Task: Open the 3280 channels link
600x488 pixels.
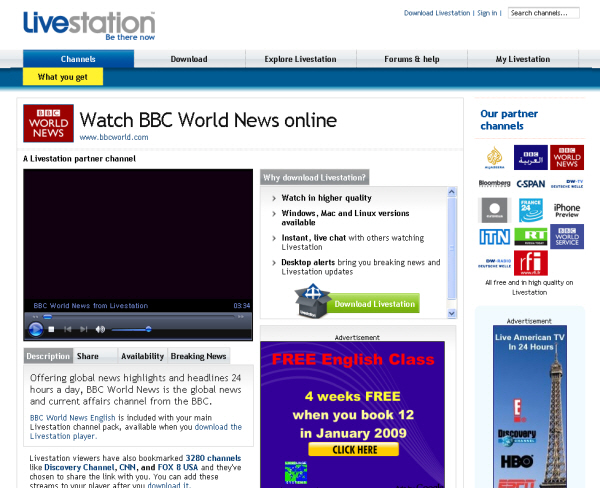Action: tap(213, 458)
